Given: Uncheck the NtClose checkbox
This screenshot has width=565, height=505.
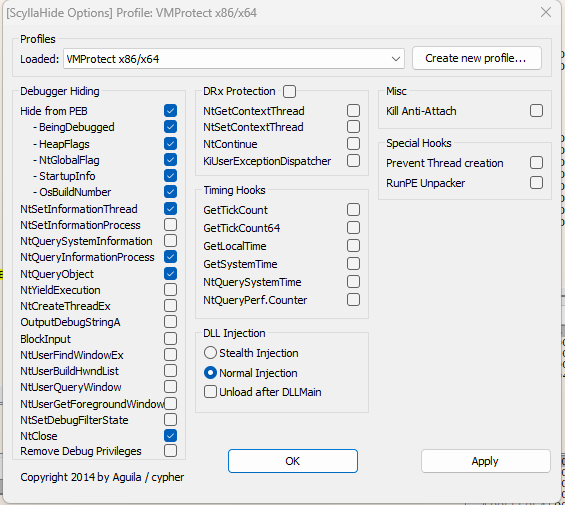Looking at the screenshot, I should tap(170, 435).
